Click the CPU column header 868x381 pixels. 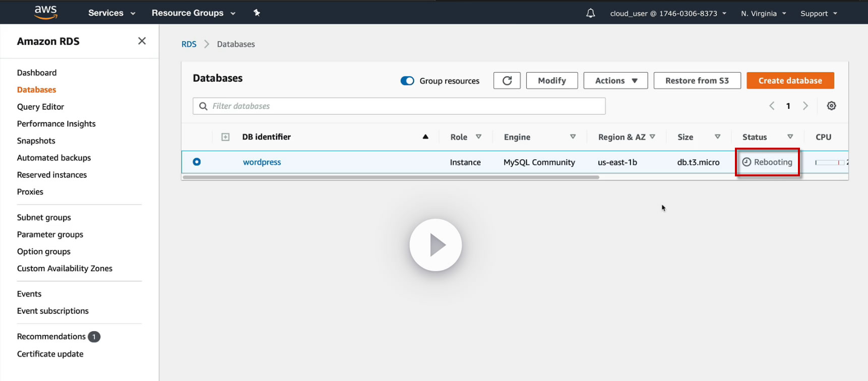[824, 137]
